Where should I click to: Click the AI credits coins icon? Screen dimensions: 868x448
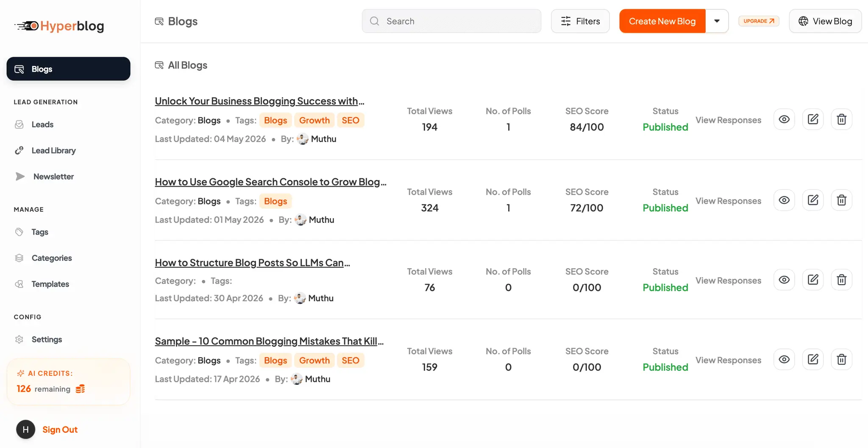pos(80,389)
